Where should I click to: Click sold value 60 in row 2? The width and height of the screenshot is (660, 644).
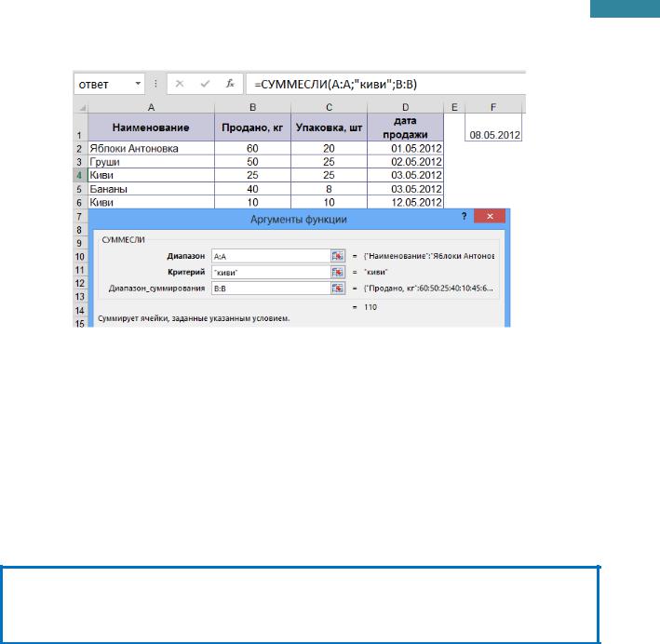click(252, 149)
